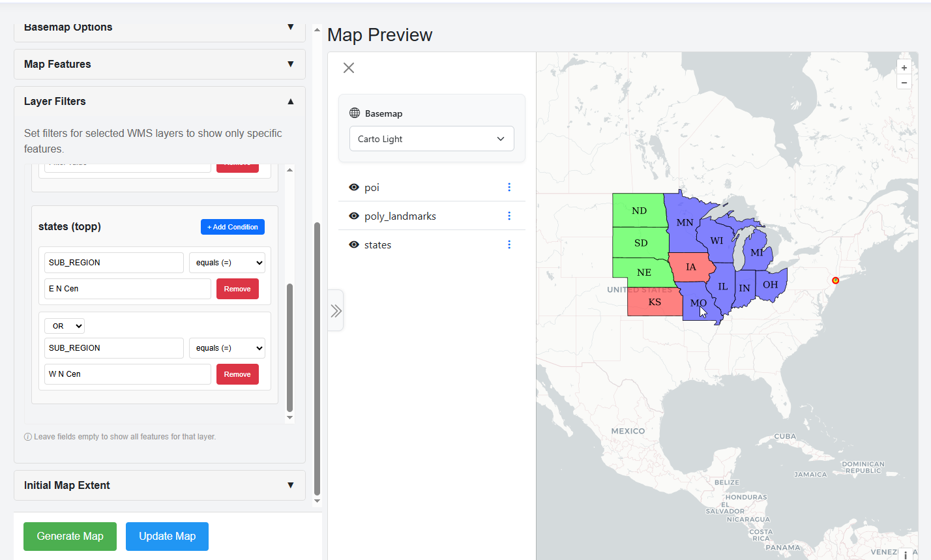Change first condition equals operator dropdown
The height and width of the screenshot is (560, 931).
pos(227,263)
